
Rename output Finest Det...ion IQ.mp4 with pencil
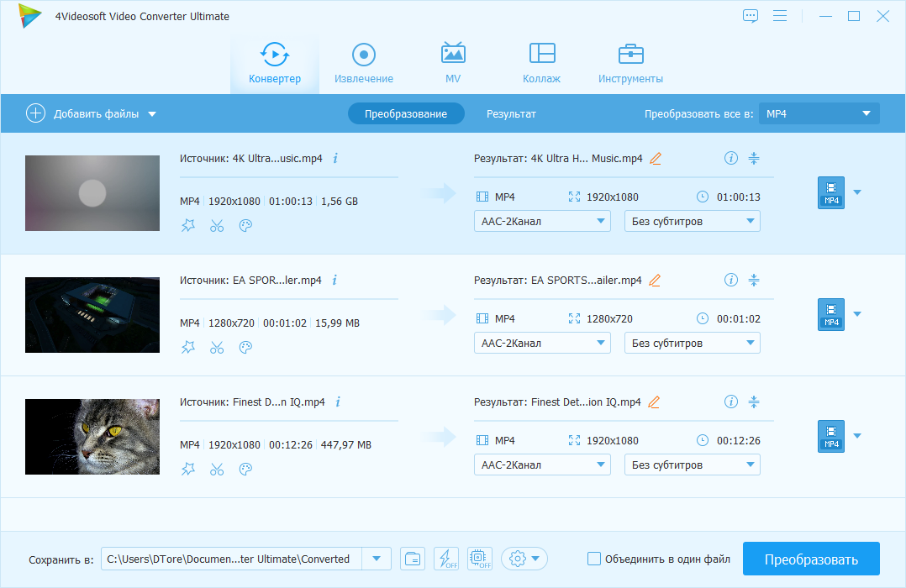(654, 402)
